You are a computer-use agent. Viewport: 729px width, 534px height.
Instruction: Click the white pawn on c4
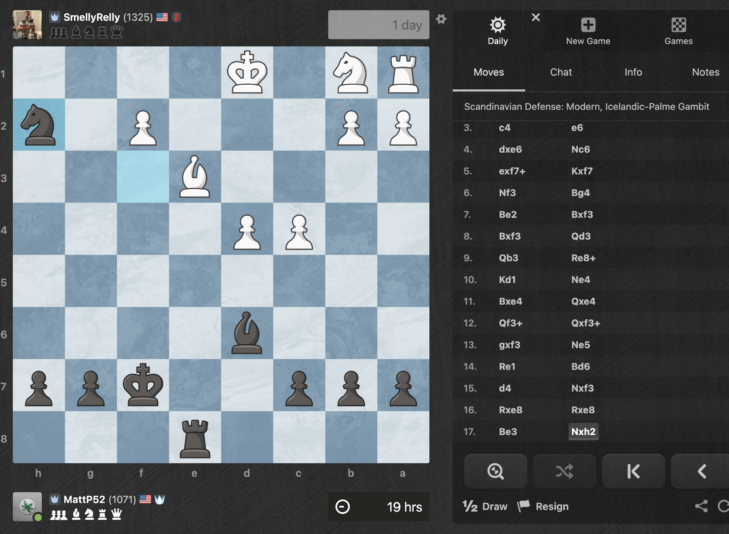coord(299,229)
